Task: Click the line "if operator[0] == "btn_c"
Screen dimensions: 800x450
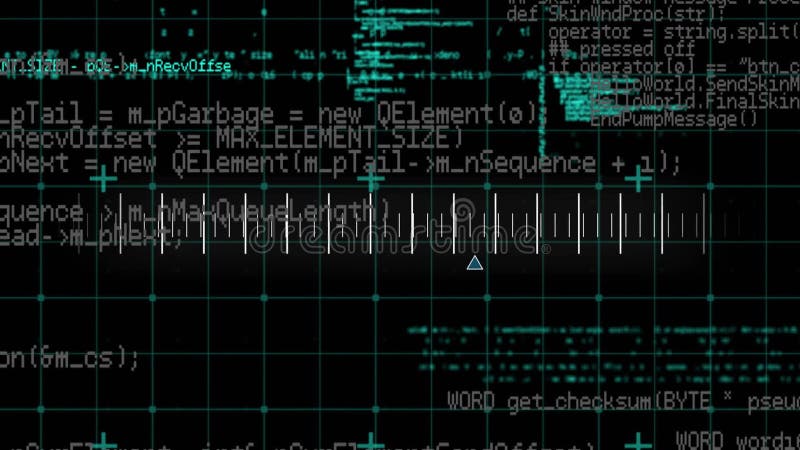Action: (x=674, y=66)
